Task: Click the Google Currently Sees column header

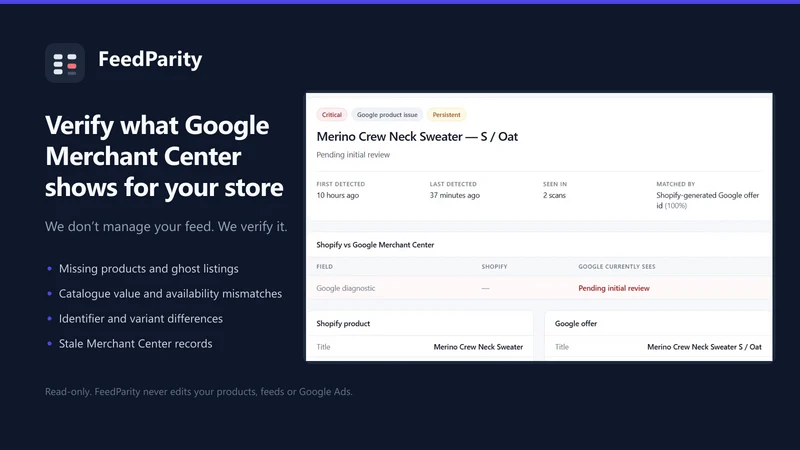Action: pyautogui.click(x=616, y=267)
